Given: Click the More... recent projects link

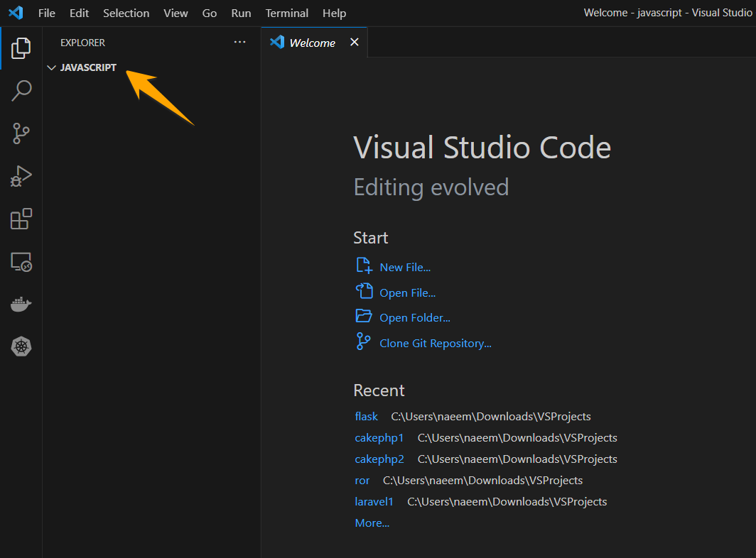Looking at the screenshot, I should pos(372,523).
